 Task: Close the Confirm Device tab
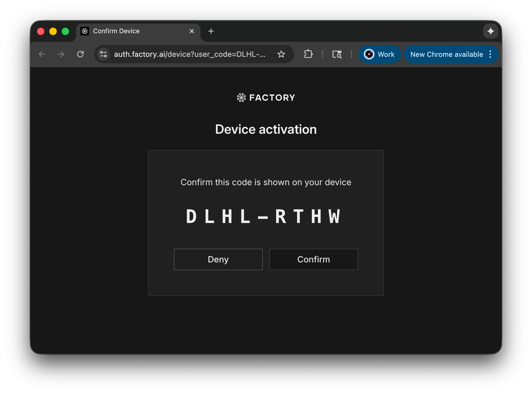pos(192,31)
